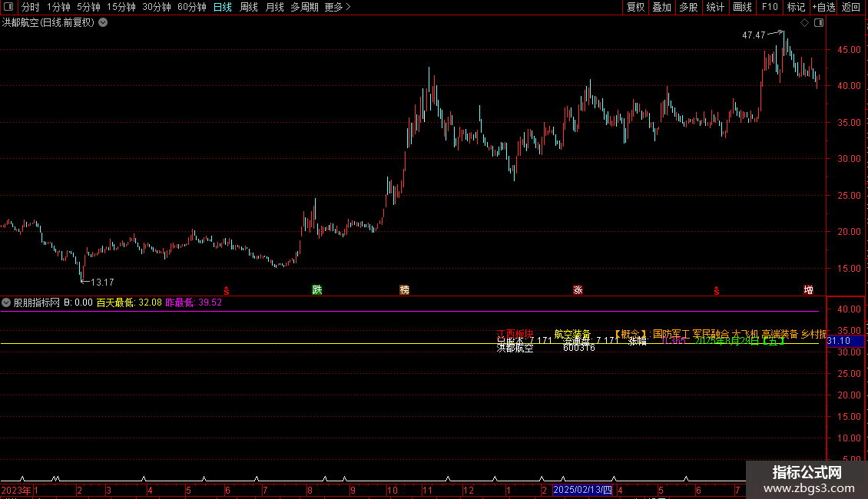Click month 11 on time axis

click(x=427, y=490)
